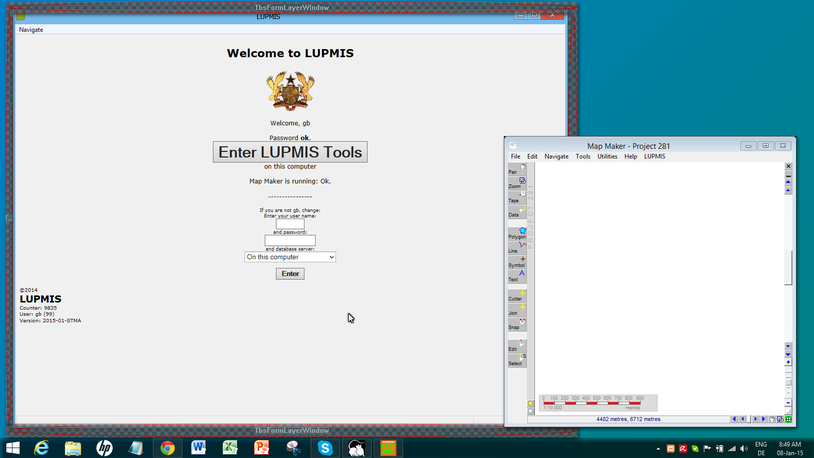814x458 pixels.
Task: Choose the Text tool in Map Maker
Action: point(517,277)
